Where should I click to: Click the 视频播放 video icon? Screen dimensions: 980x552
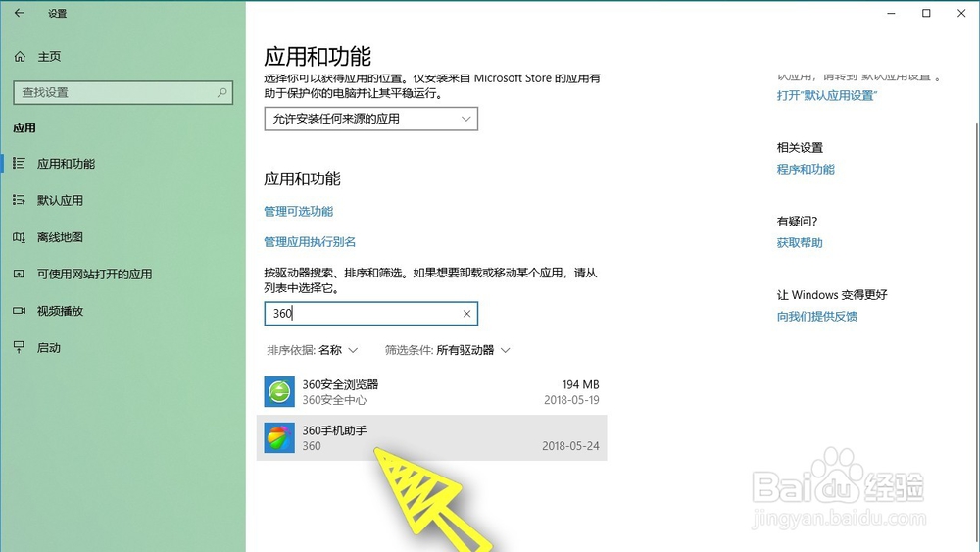pyautogui.click(x=19, y=311)
